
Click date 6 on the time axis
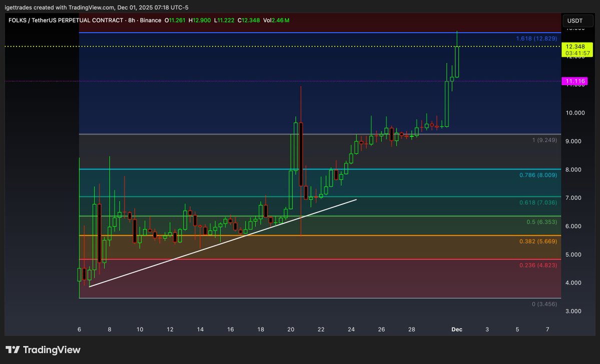click(x=79, y=329)
